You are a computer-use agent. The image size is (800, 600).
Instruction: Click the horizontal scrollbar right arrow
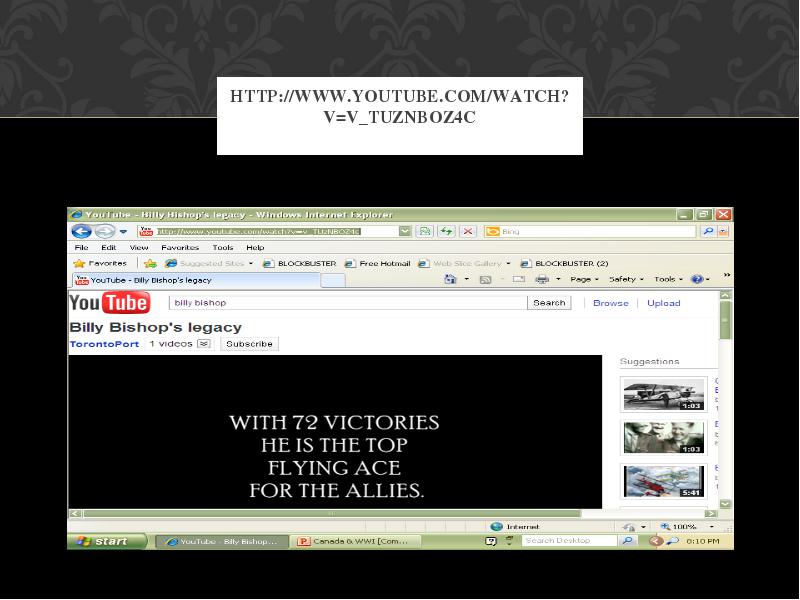point(711,513)
